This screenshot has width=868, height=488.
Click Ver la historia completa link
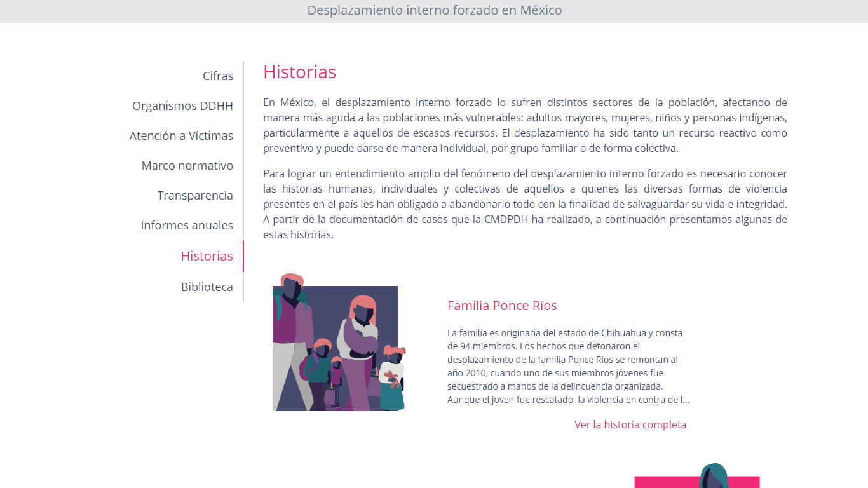[x=630, y=424]
